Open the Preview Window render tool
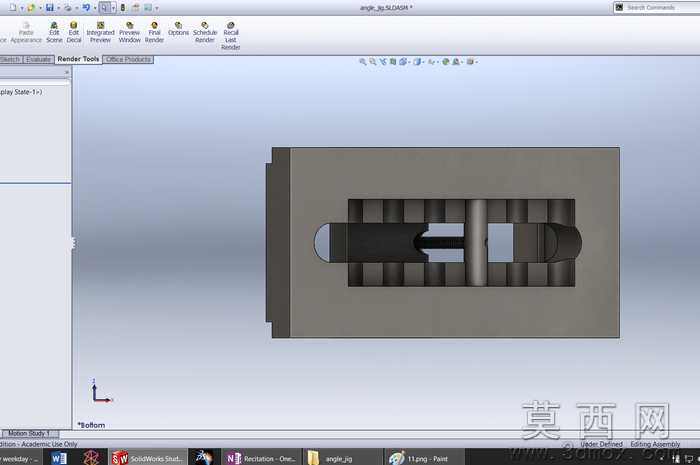 pyautogui.click(x=129, y=33)
